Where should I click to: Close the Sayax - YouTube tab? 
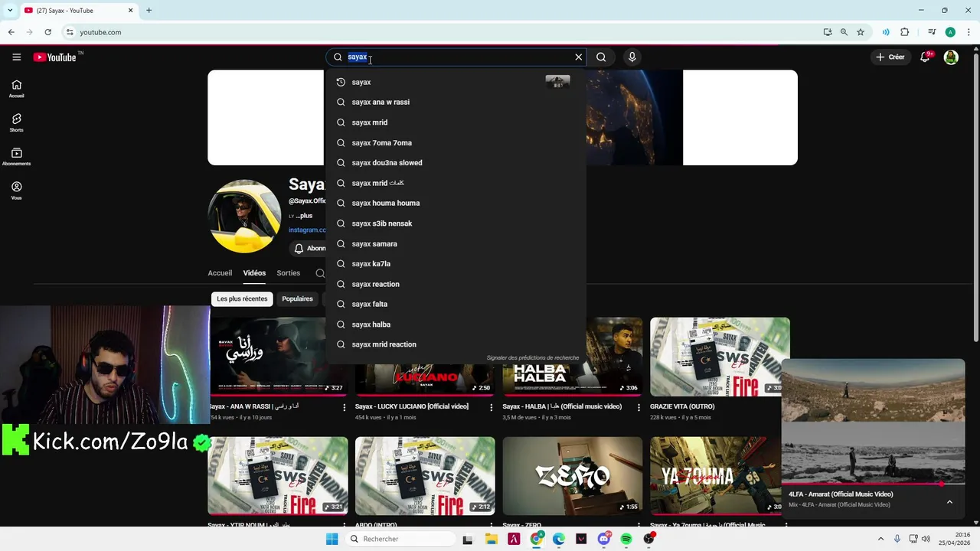click(130, 10)
